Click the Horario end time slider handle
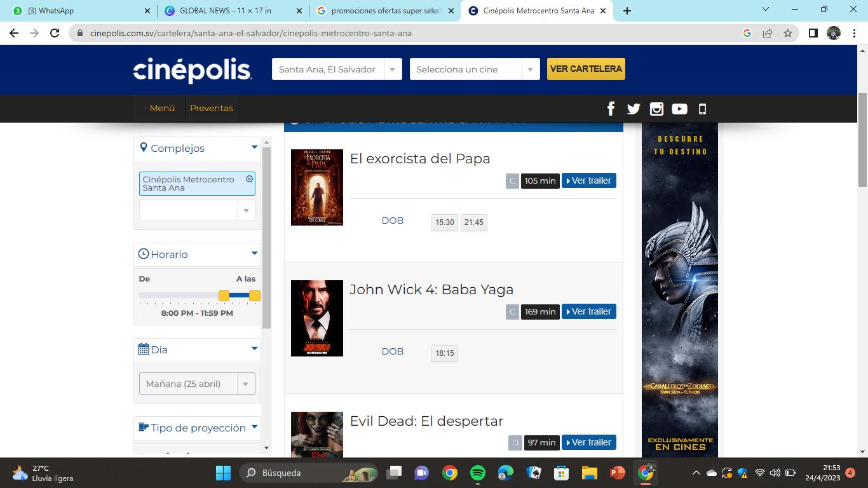Image resolution: width=868 pixels, height=488 pixels. (x=255, y=295)
